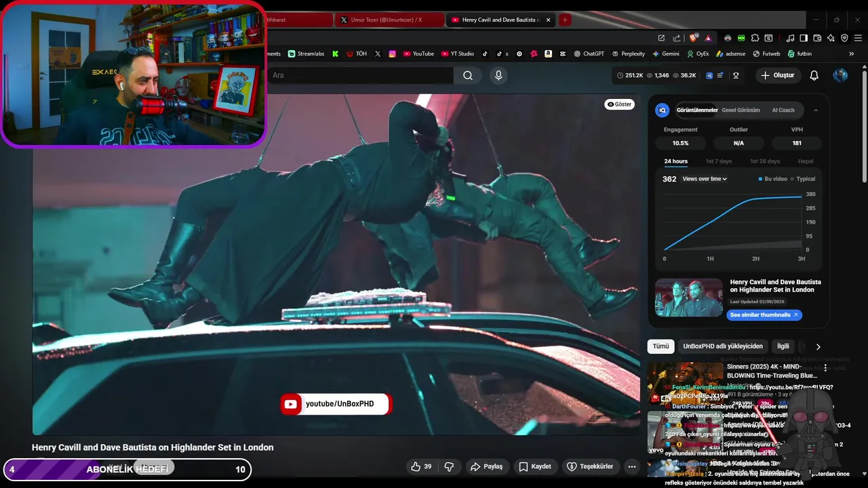Open the Gemini bookmark
This screenshot has width=868, height=488.
click(x=665, y=54)
